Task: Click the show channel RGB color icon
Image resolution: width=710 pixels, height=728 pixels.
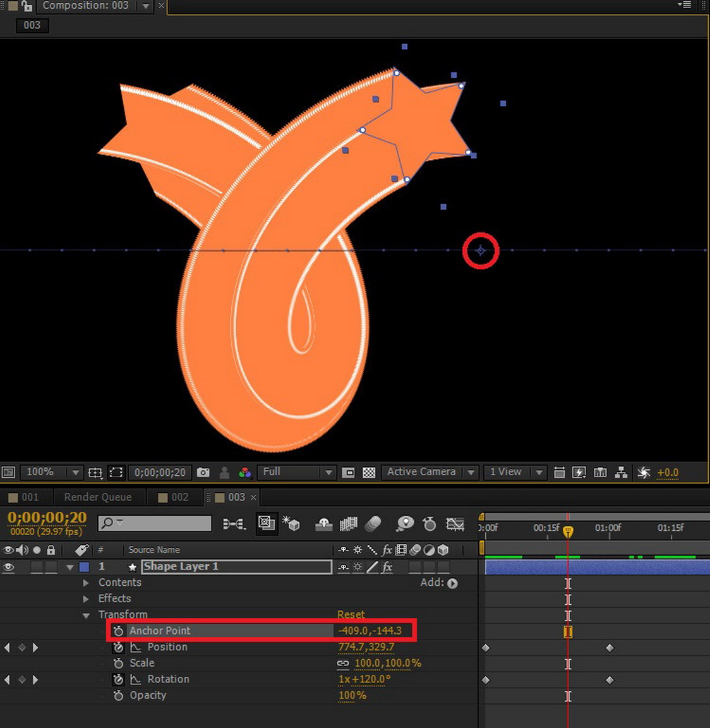Action: [x=244, y=473]
